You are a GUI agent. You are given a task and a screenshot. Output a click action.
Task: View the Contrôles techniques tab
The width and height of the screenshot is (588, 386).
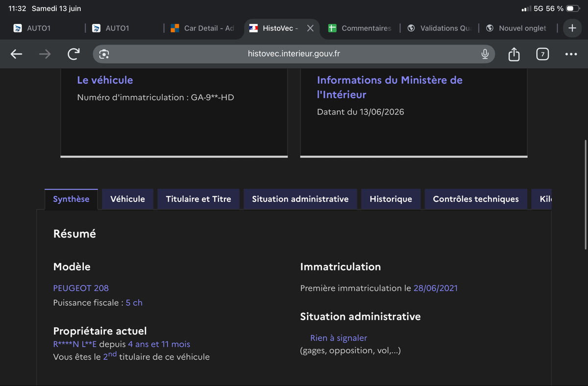476,199
